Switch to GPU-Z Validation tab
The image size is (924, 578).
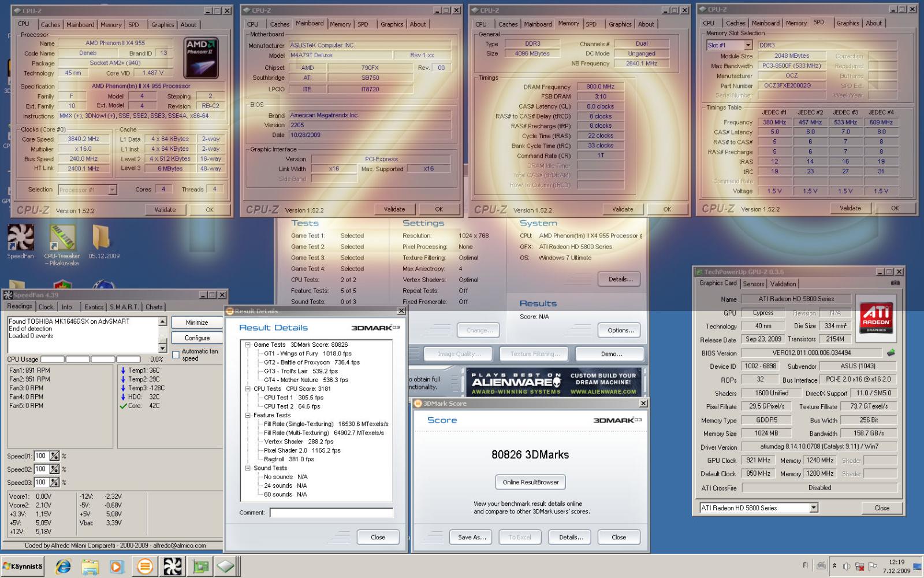(783, 284)
